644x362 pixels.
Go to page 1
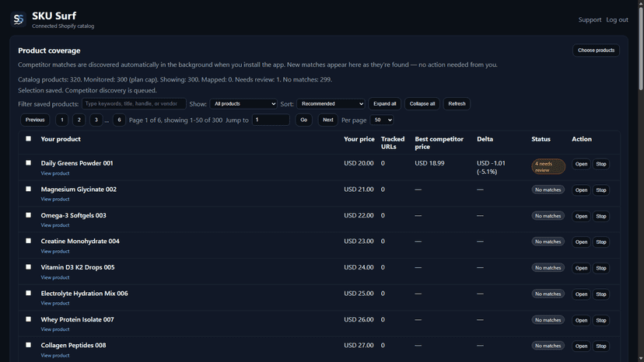click(x=62, y=120)
